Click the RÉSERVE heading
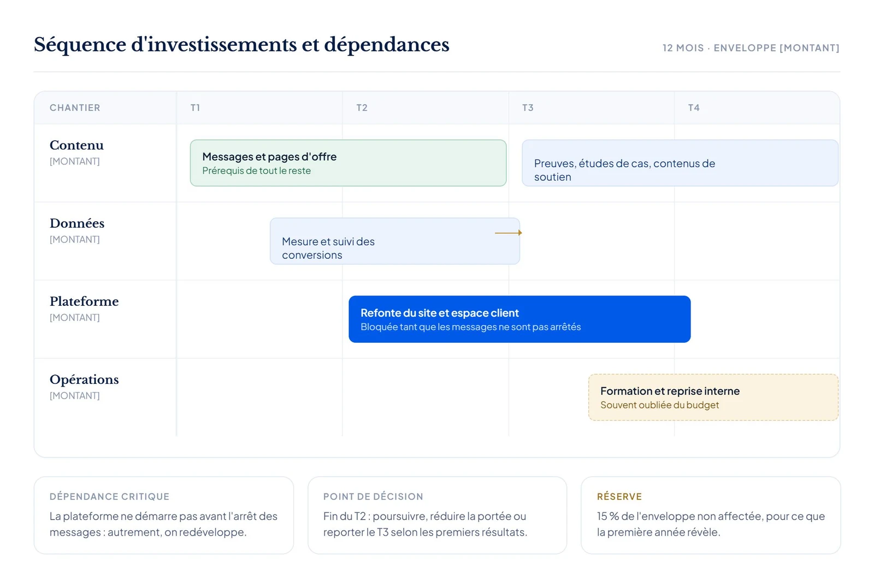The height and width of the screenshot is (588, 874). pyautogui.click(x=619, y=497)
